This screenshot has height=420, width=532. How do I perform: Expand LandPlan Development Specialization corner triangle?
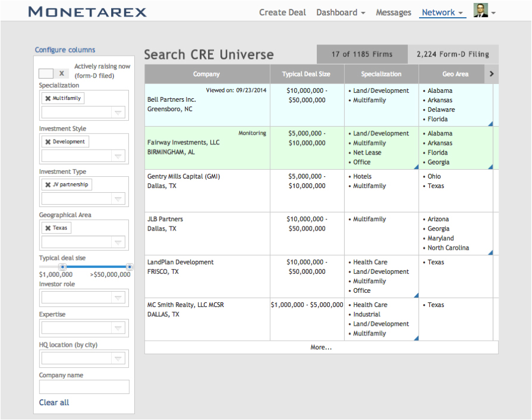416,295
